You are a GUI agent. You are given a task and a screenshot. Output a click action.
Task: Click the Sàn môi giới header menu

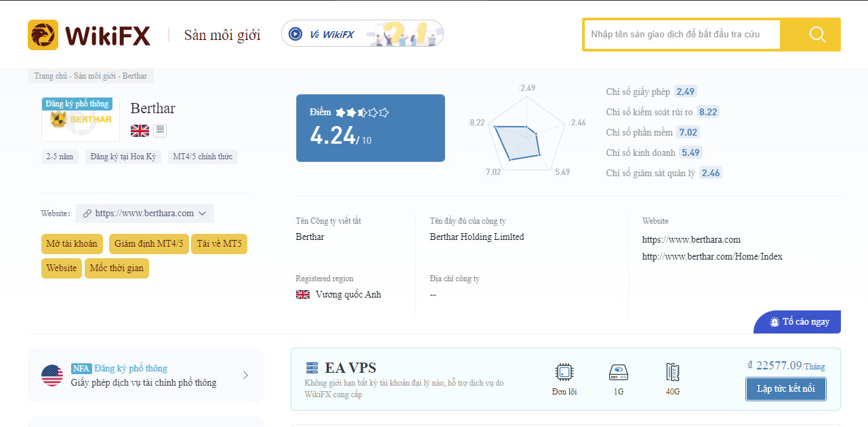222,35
